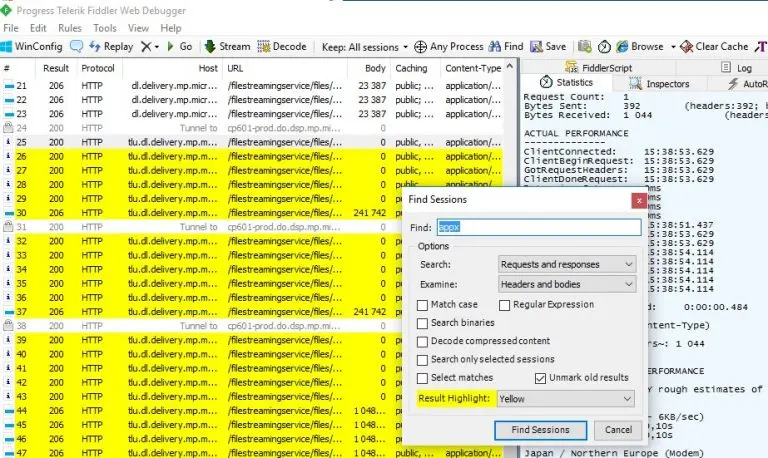Click the Go resume button
This screenshot has width=768, height=458.
point(179,47)
